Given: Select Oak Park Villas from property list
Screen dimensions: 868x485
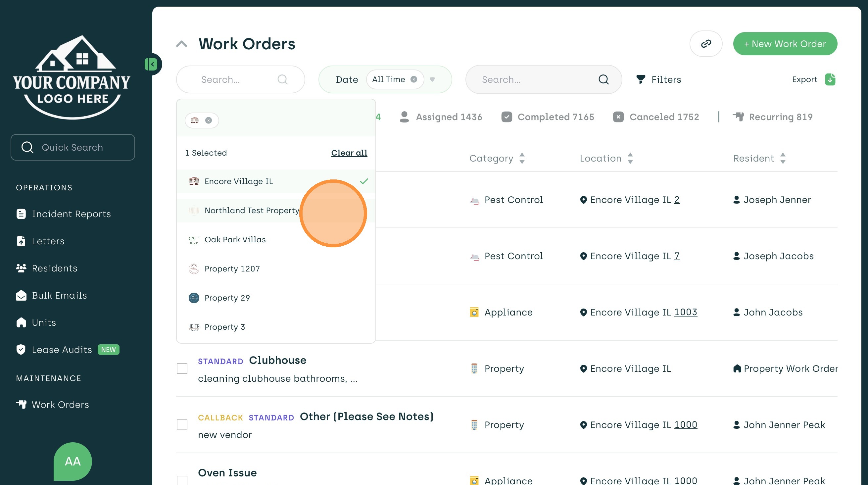Looking at the screenshot, I should 235,240.
